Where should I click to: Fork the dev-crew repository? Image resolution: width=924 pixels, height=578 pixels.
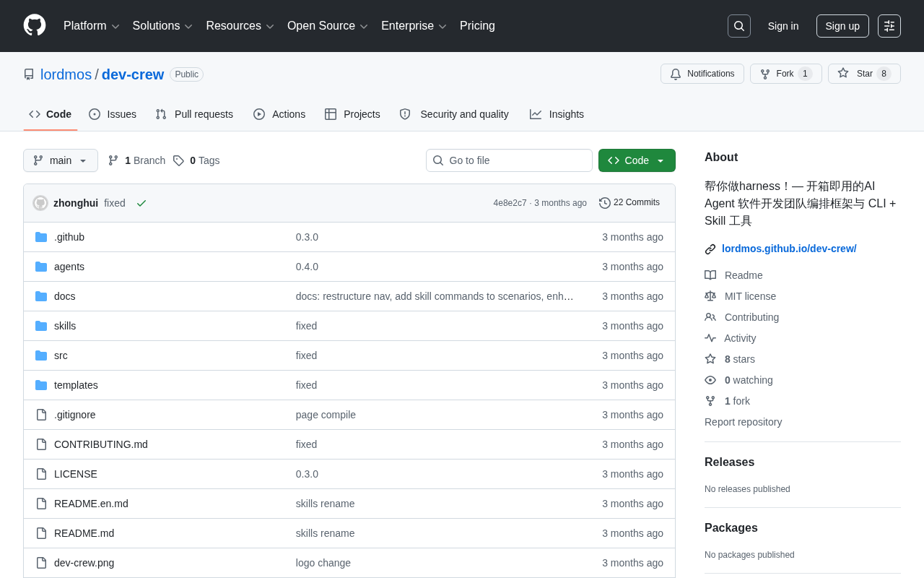[x=786, y=74]
